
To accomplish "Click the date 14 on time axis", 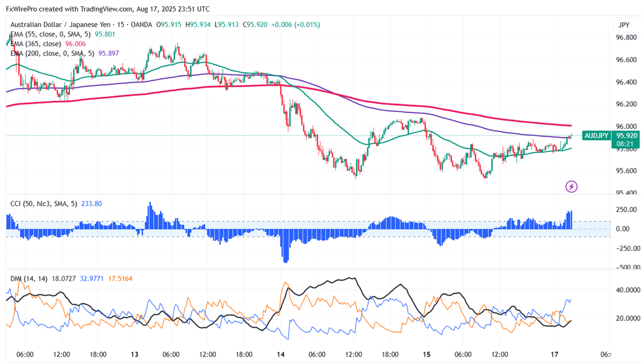I will tap(281, 355).
